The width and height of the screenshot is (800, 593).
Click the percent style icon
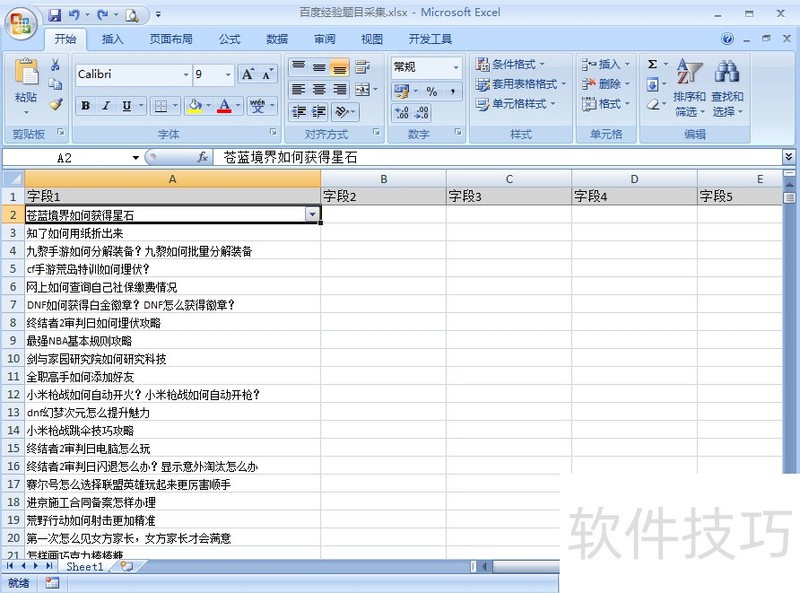pyautogui.click(x=431, y=91)
